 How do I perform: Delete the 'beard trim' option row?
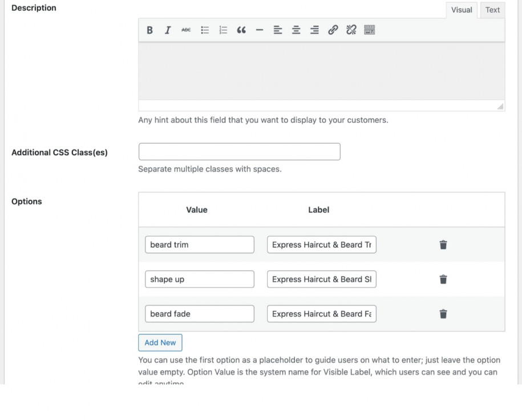pos(443,244)
